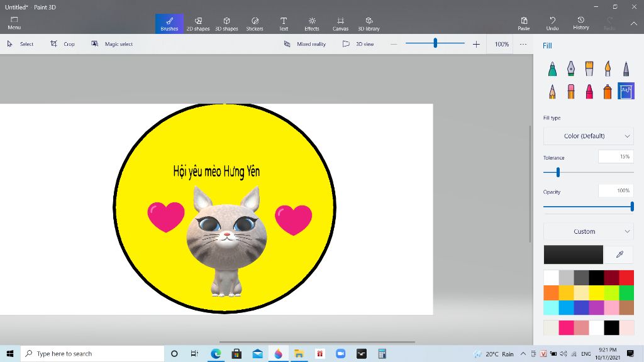This screenshot has height=362, width=644.
Task: Open File Explorer from the taskbar
Action: pyautogui.click(x=299, y=353)
